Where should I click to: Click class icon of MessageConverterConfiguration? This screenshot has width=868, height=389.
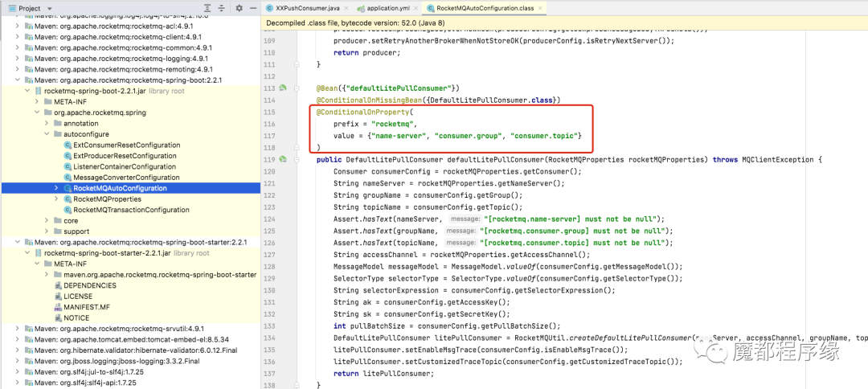(68, 177)
